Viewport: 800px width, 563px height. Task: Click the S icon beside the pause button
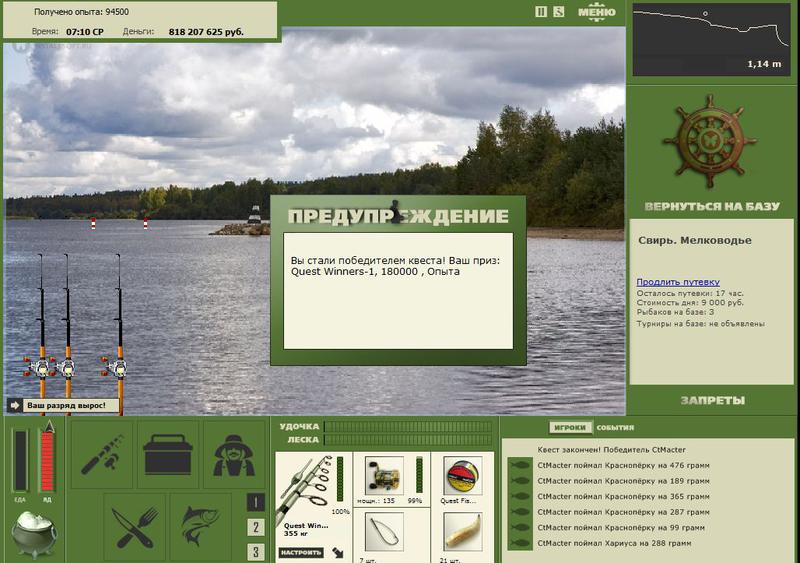(559, 12)
